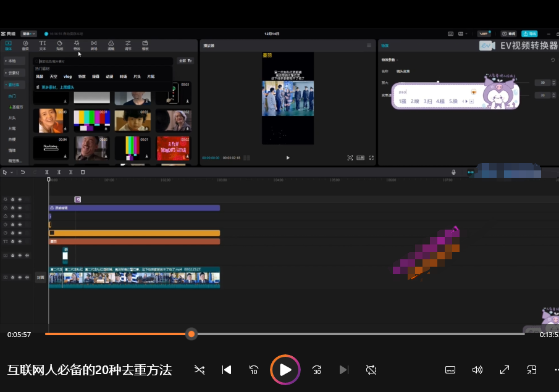
Task: Play the preview in the 播放器 panel
Action: click(x=288, y=157)
